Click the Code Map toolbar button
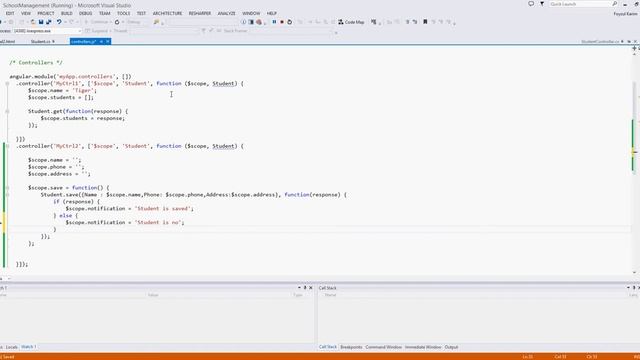The width and height of the screenshot is (640, 360). [351, 22]
